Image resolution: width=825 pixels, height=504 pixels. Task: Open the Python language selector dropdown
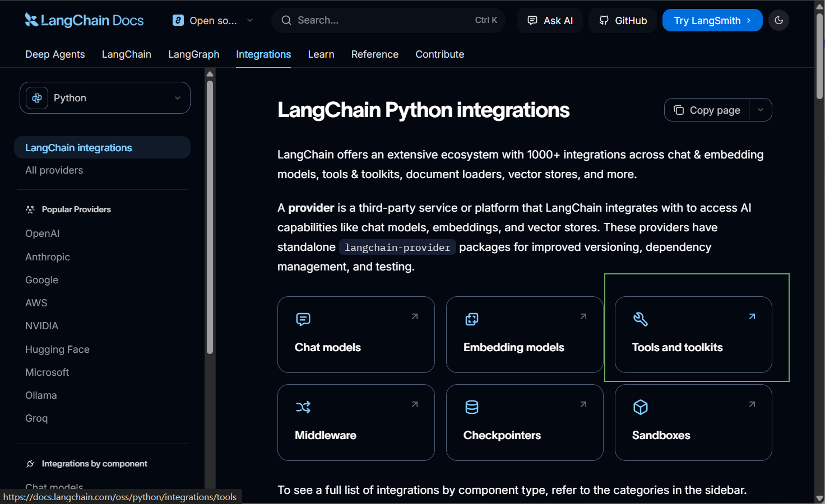[x=105, y=98]
